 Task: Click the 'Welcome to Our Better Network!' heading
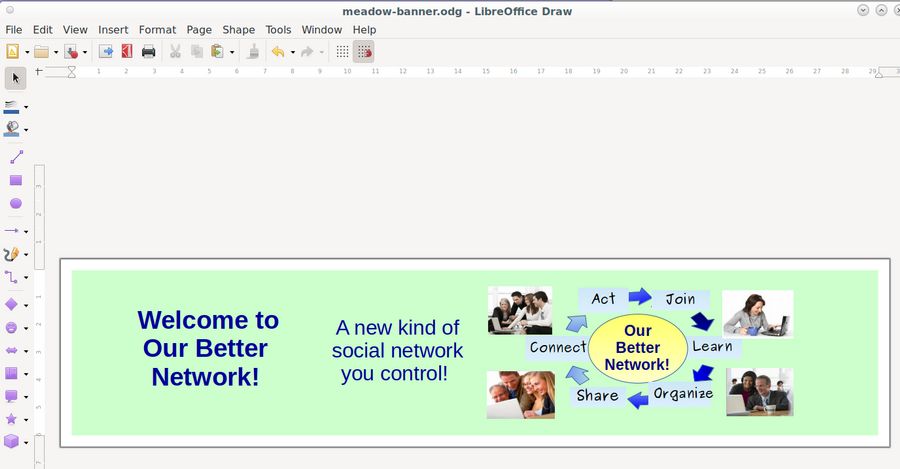207,348
